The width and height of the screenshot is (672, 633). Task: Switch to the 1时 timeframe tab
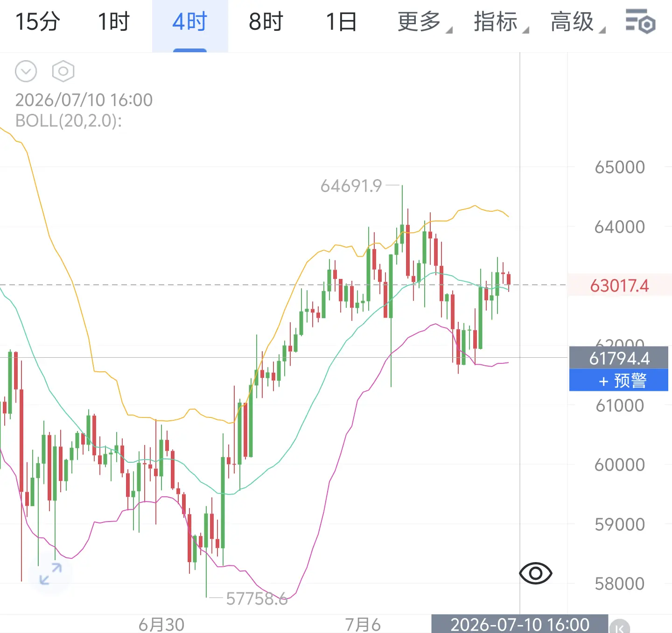[x=113, y=22]
